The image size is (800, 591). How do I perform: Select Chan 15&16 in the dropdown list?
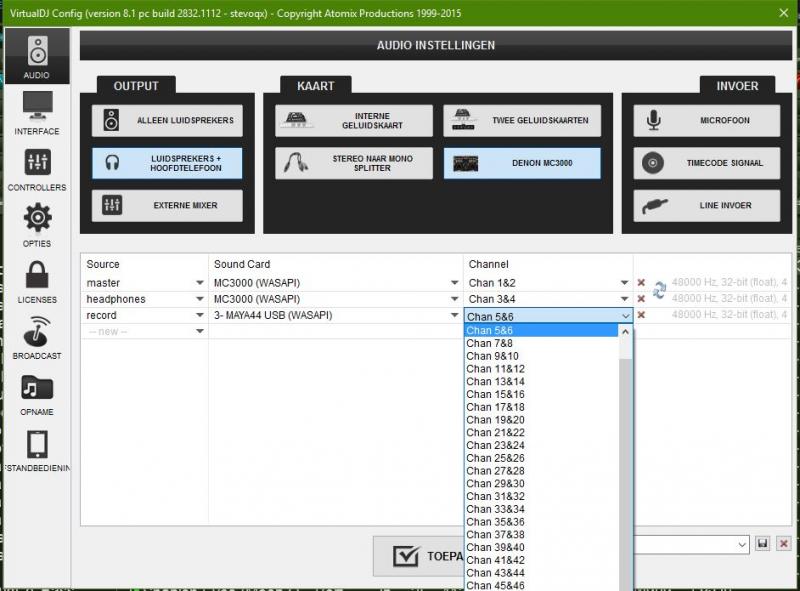542,395
